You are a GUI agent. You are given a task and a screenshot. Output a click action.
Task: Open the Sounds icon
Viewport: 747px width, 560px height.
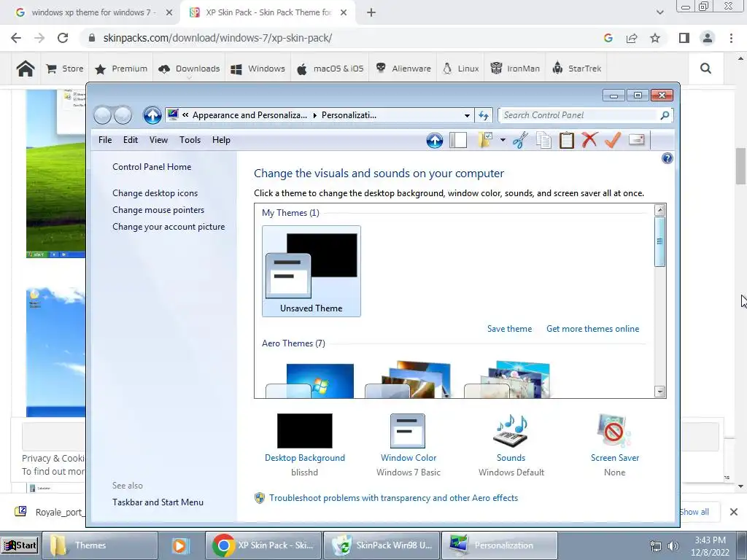point(511,430)
